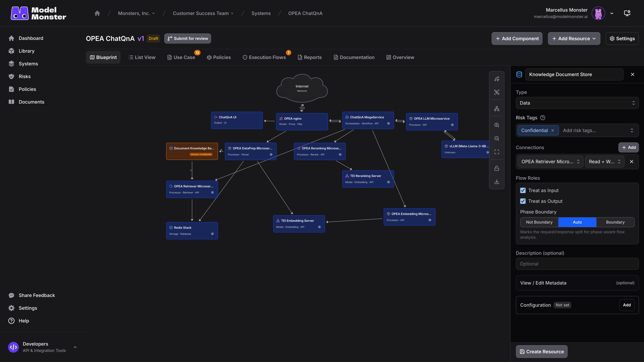The image size is (644, 362).
Task: Open the Type dropdown set to Data
Action: pyautogui.click(x=577, y=103)
